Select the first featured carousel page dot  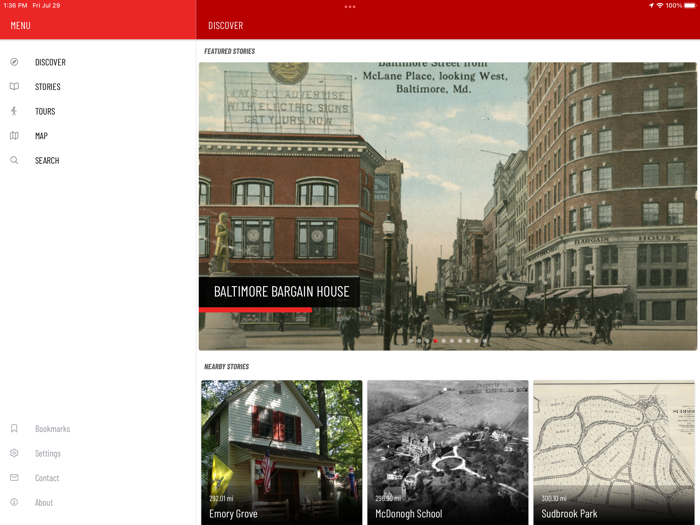click(x=411, y=341)
